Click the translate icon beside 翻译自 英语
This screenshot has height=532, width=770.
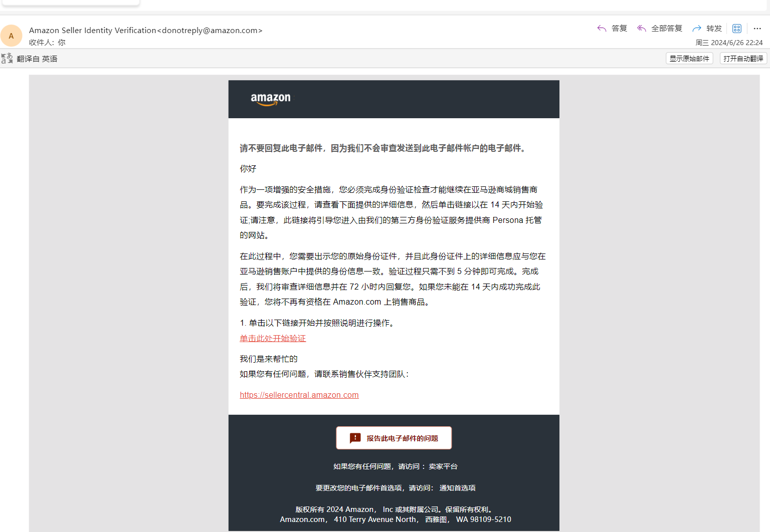(7, 59)
